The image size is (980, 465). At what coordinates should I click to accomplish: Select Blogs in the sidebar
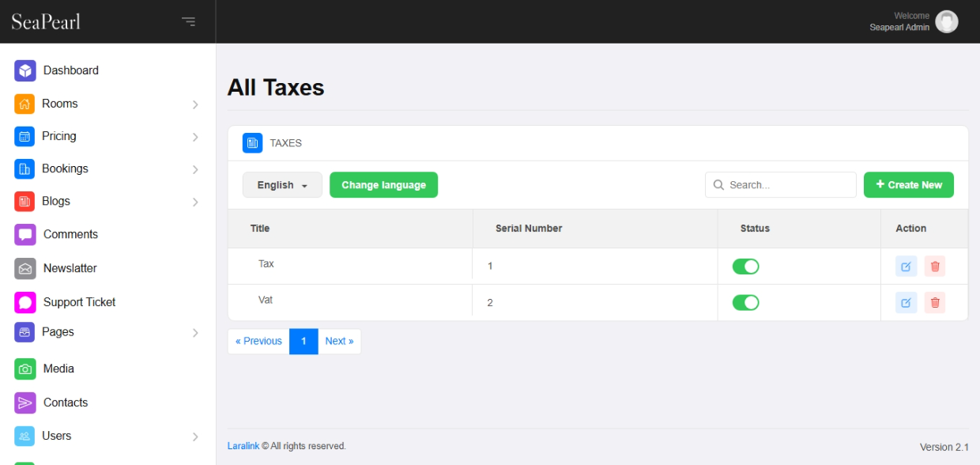[x=56, y=201]
